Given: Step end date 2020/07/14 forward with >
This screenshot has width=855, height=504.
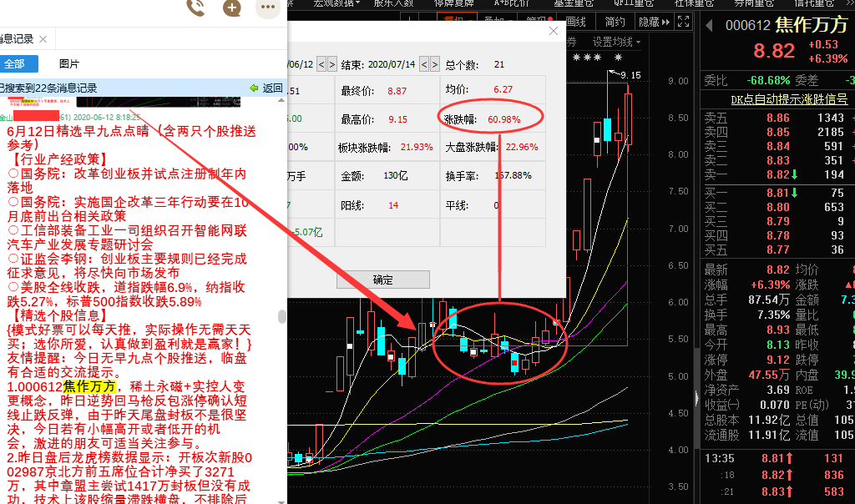Looking at the screenshot, I should point(434,64).
